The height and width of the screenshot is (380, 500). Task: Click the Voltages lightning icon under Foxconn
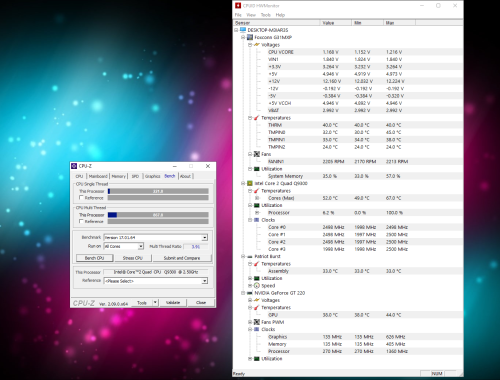coord(256,45)
